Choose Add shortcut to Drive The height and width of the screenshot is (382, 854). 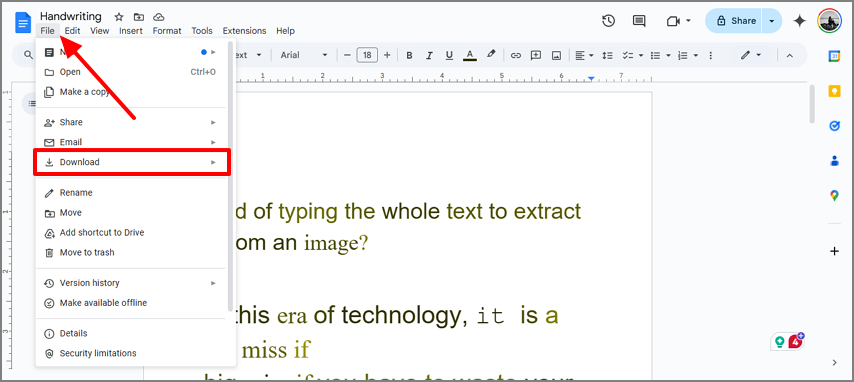tap(131, 233)
